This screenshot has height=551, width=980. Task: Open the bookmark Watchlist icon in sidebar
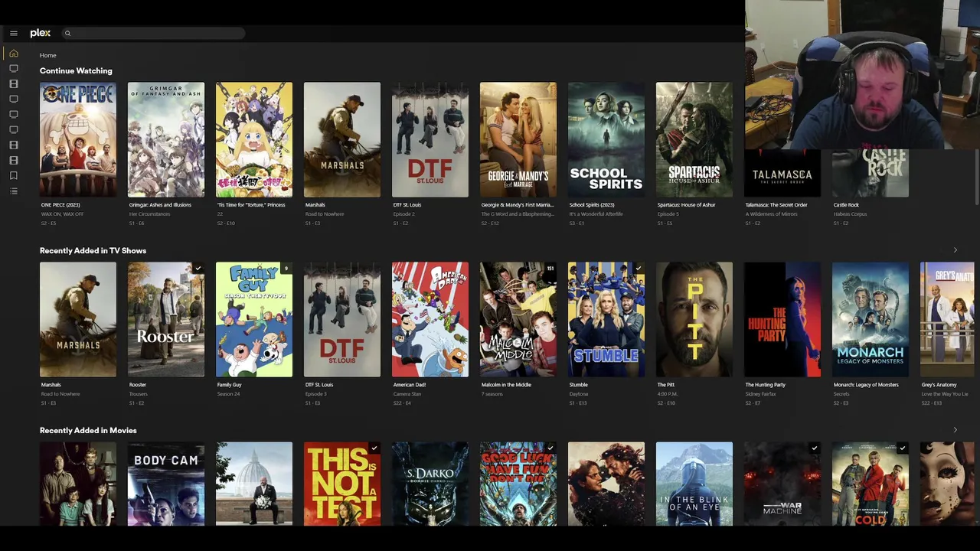(14, 176)
